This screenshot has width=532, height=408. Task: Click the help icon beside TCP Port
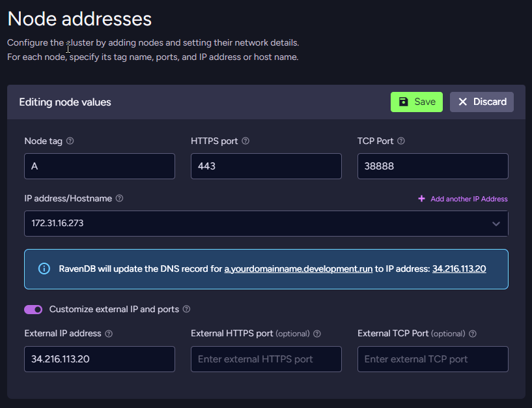coord(401,141)
